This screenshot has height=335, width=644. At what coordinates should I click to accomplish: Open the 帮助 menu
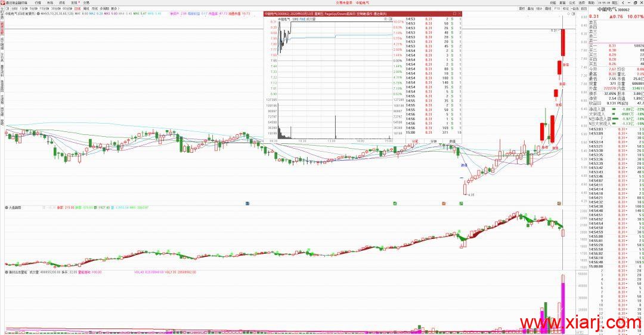[591, 3]
